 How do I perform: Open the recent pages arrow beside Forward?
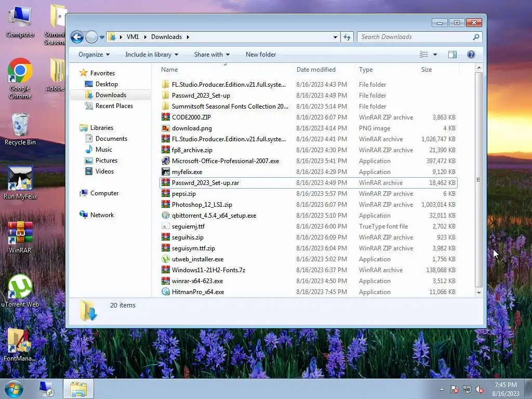point(102,37)
